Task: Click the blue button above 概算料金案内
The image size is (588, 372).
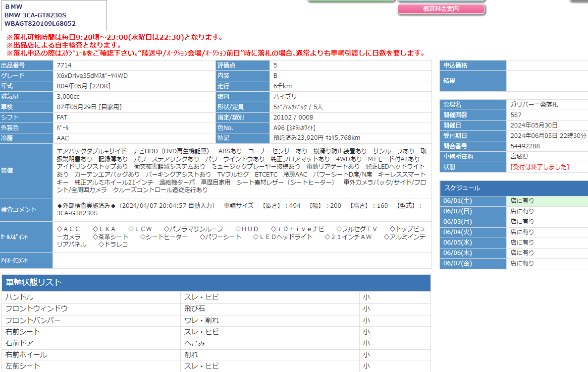Action: pyautogui.click(x=440, y=1)
